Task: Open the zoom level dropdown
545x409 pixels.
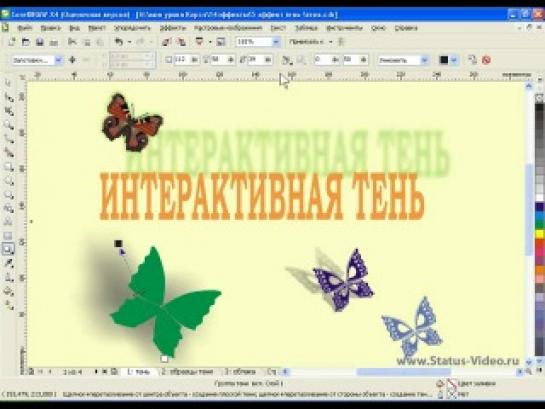Action: click(276, 42)
